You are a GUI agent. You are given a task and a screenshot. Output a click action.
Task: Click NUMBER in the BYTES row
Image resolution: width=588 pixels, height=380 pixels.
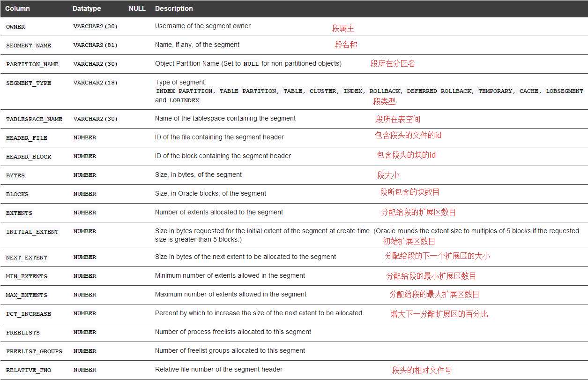tap(85, 175)
